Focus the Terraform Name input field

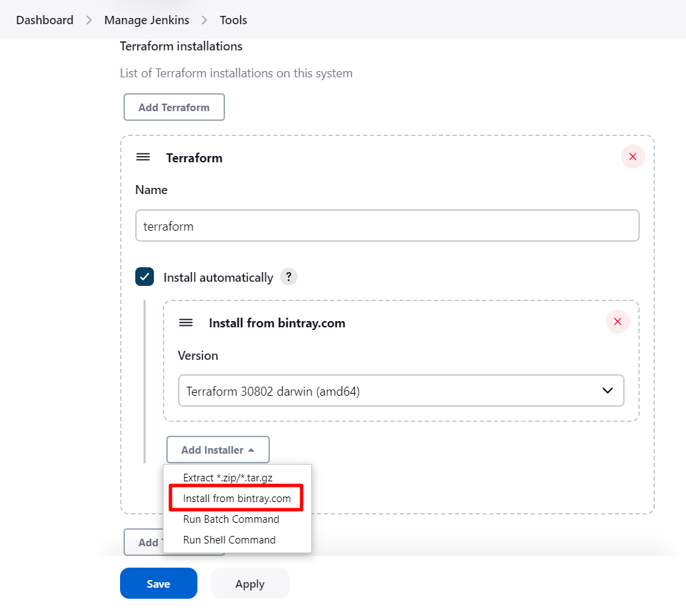pos(387,225)
